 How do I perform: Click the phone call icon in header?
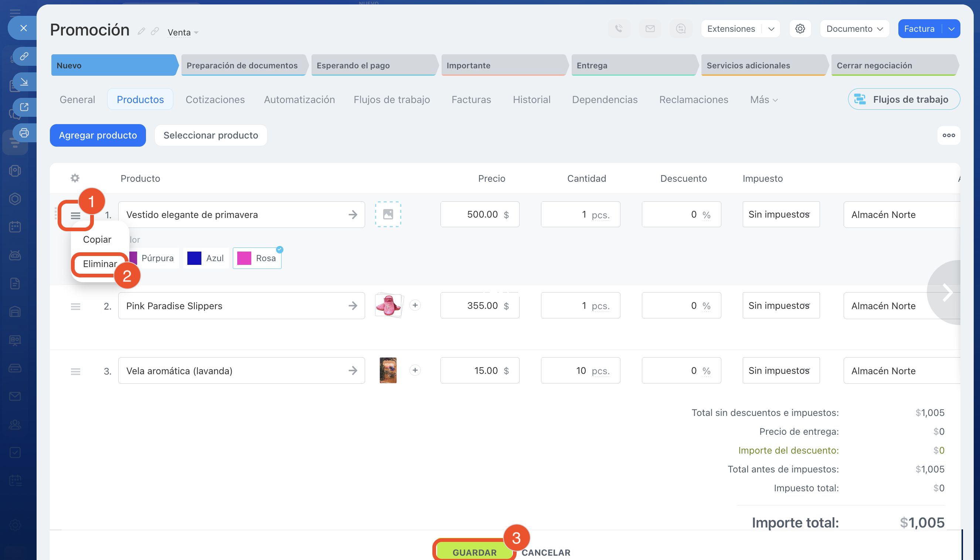(618, 29)
